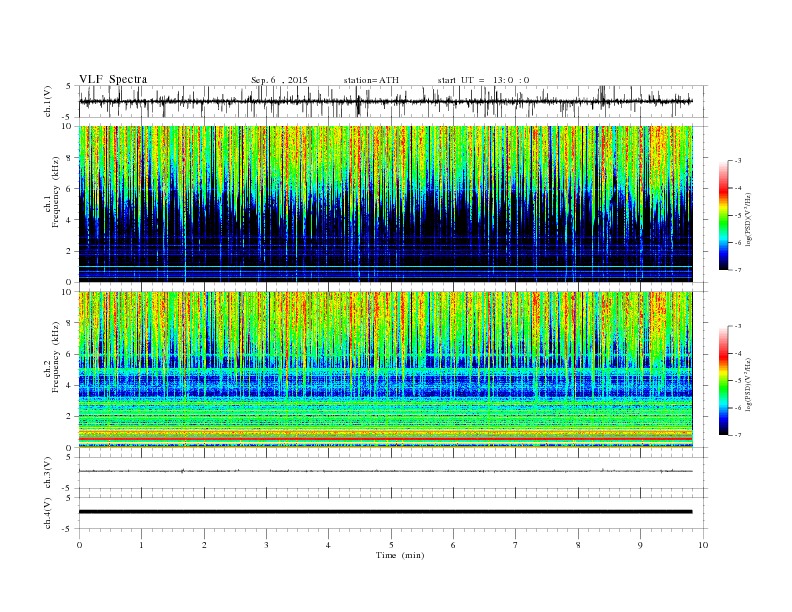Click time-axis tick label "9"

640,545
